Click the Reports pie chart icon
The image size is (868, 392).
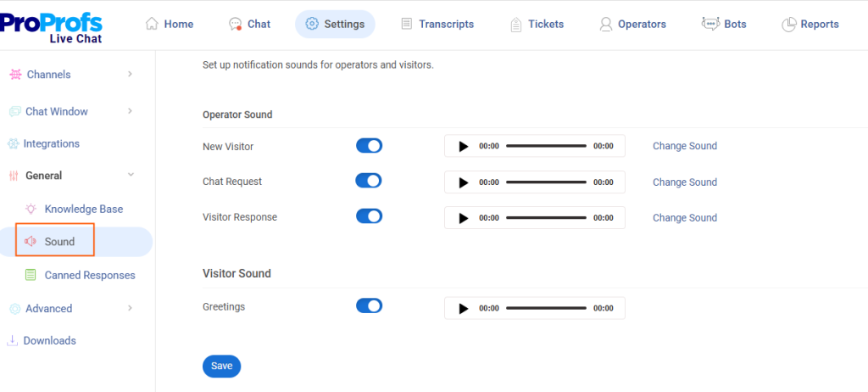tap(788, 25)
